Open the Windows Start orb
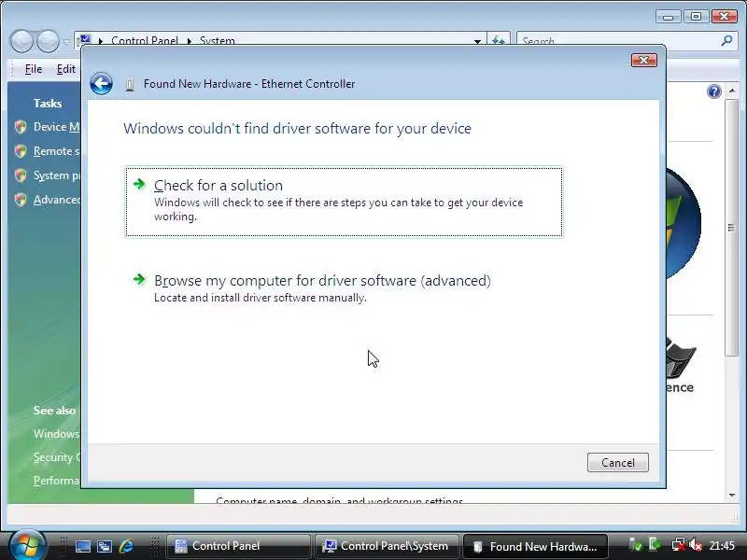The image size is (747, 560). click(26, 545)
